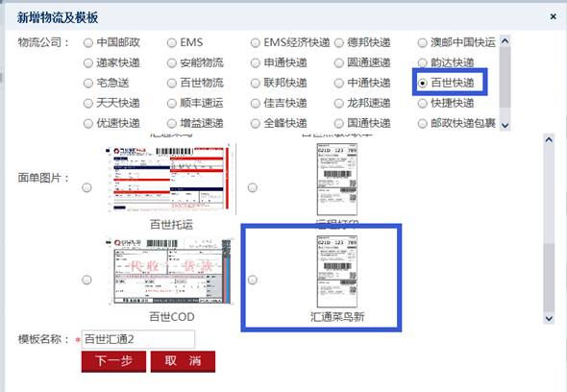The image size is (567, 392).
Task: Close the 新增物流及模板 dialog
Action: 553,16
